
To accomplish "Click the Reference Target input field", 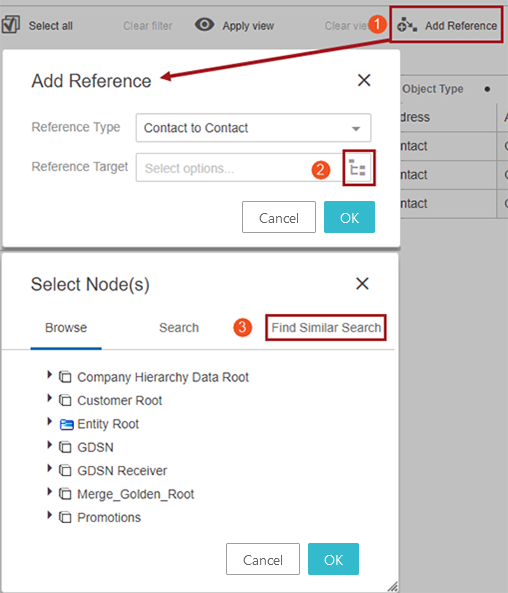I will (239, 168).
